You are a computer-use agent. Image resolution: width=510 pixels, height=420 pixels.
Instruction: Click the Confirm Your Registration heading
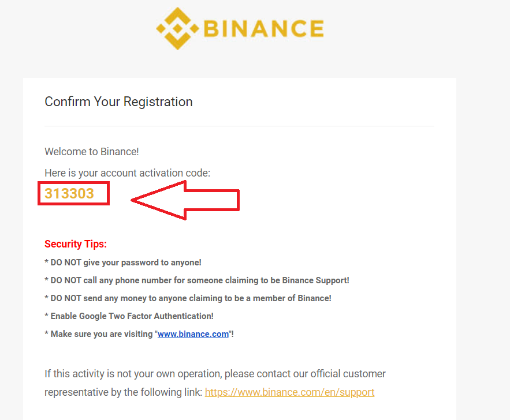point(118,102)
